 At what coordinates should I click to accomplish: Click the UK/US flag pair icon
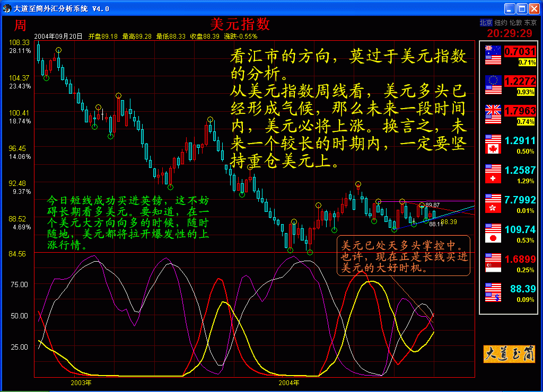[x=493, y=114]
